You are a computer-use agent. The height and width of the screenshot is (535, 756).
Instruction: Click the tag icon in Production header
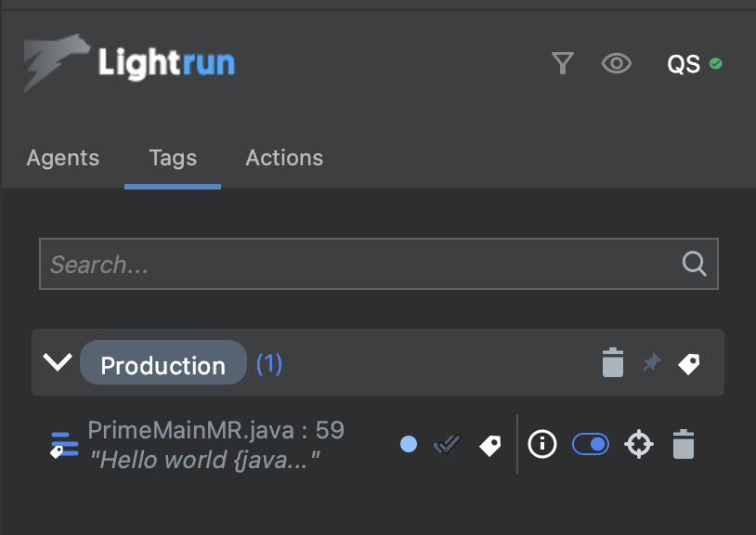[688, 364]
